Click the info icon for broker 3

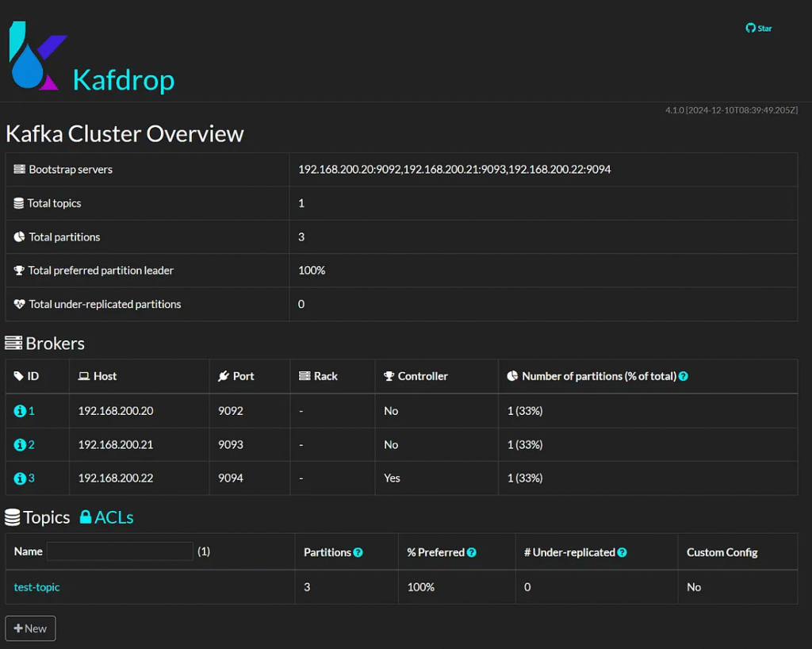[20, 478]
